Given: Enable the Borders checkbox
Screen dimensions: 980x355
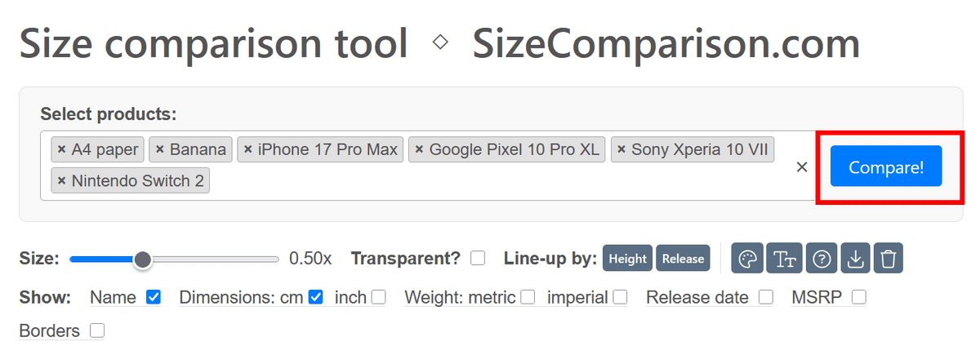Looking at the screenshot, I should [x=97, y=331].
